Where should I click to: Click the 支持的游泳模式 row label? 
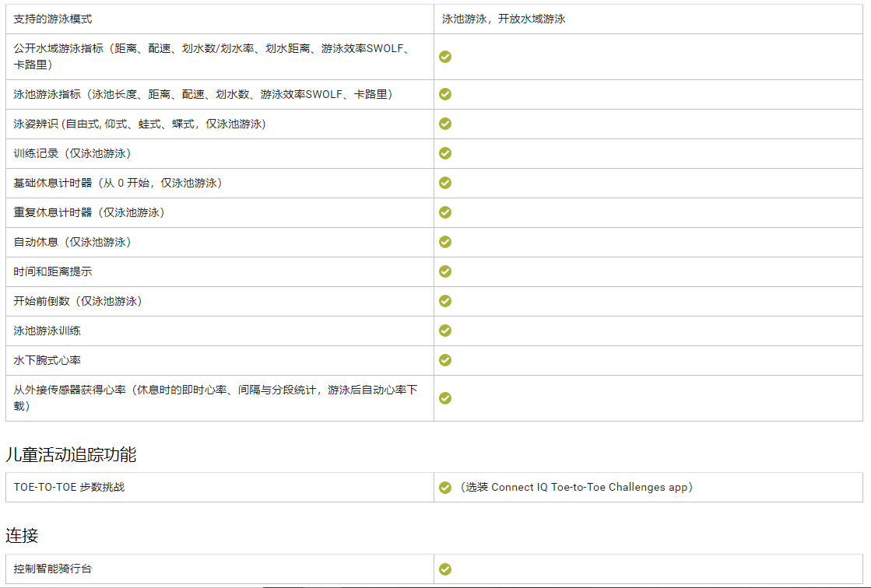(x=53, y=19)
